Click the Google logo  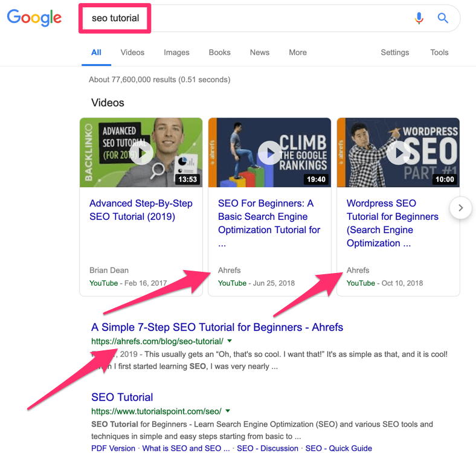click(x=34, y=18)
